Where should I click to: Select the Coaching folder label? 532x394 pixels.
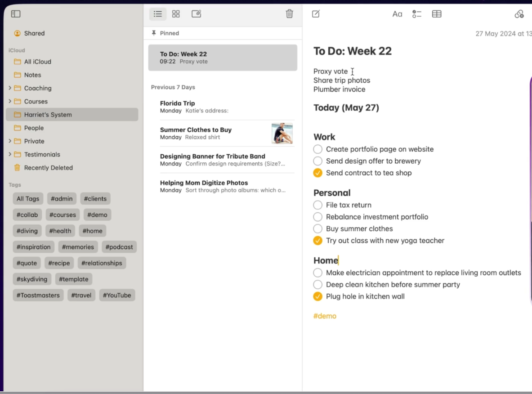(x=38, y=88)
